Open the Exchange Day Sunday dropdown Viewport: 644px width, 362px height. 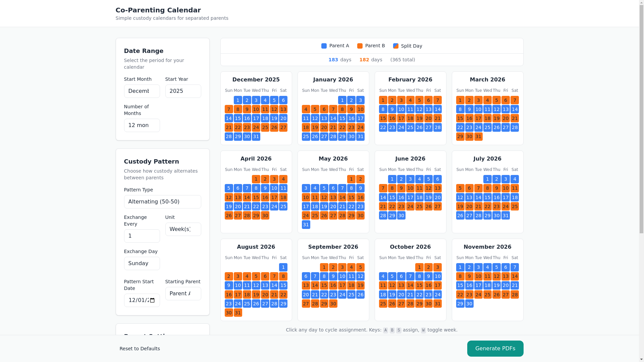142,263
